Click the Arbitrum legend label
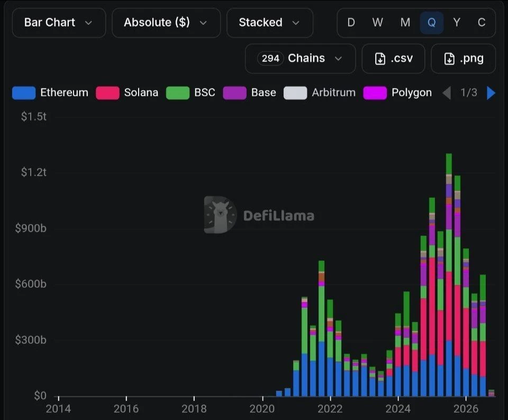Image resolution: width=508 pixels, height=420 pixels. [x=334, y=93]
